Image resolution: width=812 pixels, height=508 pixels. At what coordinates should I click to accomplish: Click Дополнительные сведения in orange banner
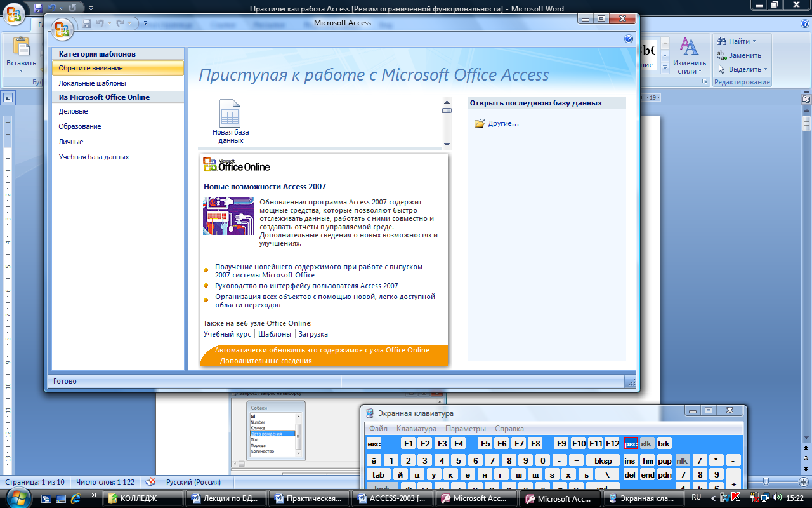pos(266,361)
